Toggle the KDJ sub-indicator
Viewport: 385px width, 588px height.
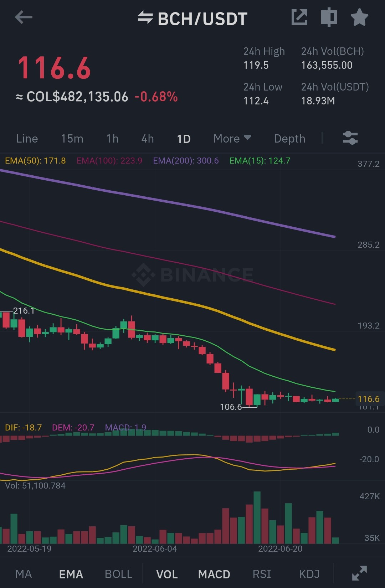[x=309, y=574]
